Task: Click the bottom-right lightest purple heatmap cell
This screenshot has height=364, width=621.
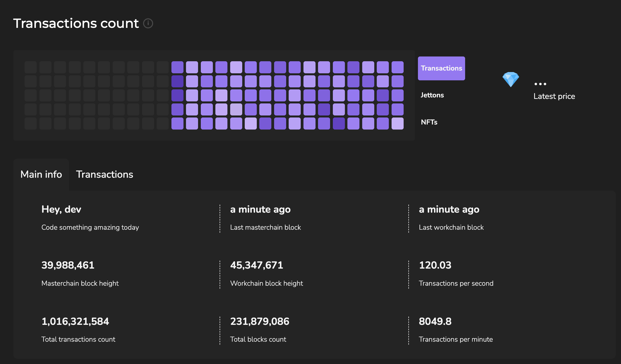Action: [x=397, y=124]
